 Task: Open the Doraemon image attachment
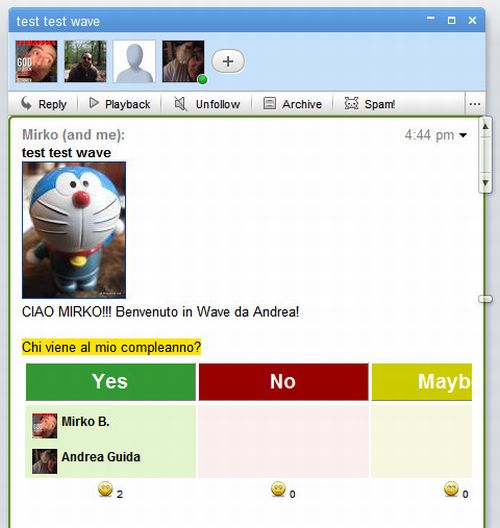pos(74,230)
